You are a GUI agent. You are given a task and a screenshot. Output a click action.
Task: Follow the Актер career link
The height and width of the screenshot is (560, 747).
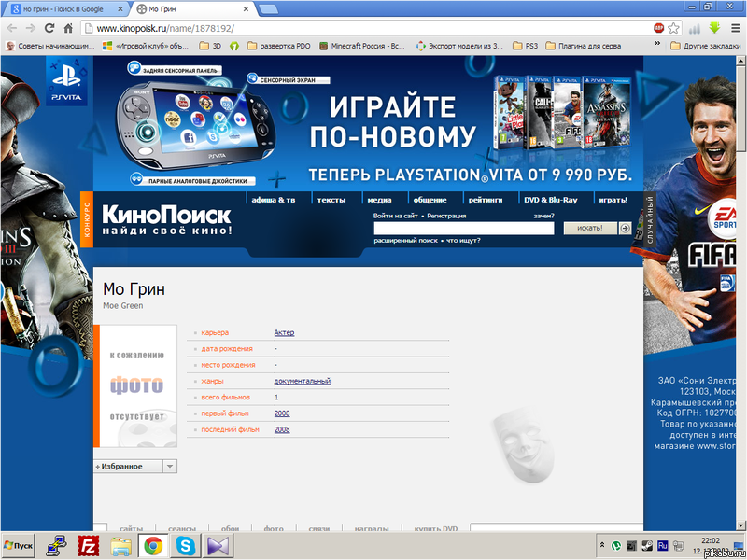pyautogui.click(x=285, y=332)
